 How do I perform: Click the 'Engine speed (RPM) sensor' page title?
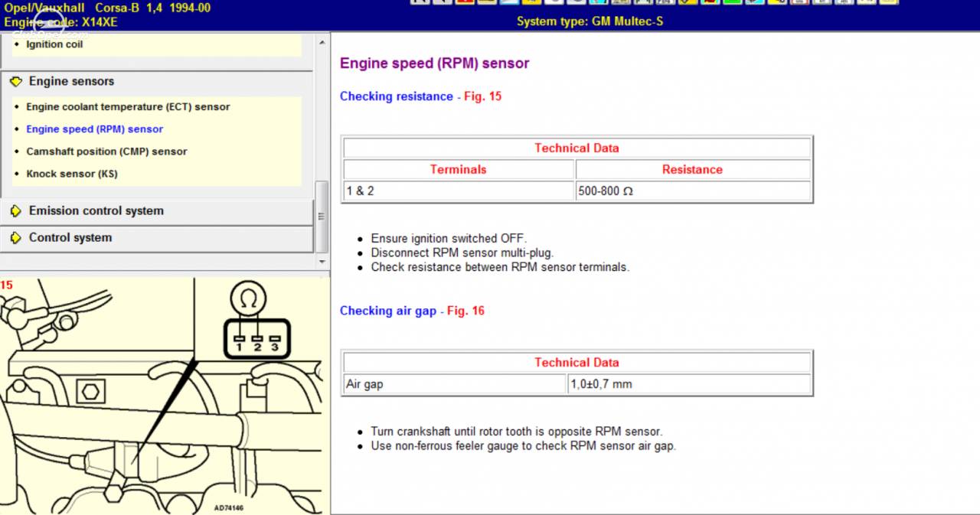(435, 64)
